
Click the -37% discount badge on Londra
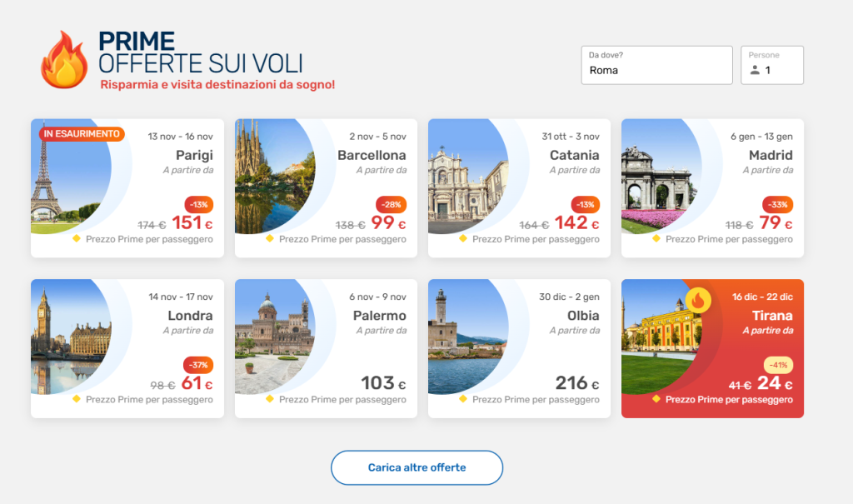coord(198,365)
